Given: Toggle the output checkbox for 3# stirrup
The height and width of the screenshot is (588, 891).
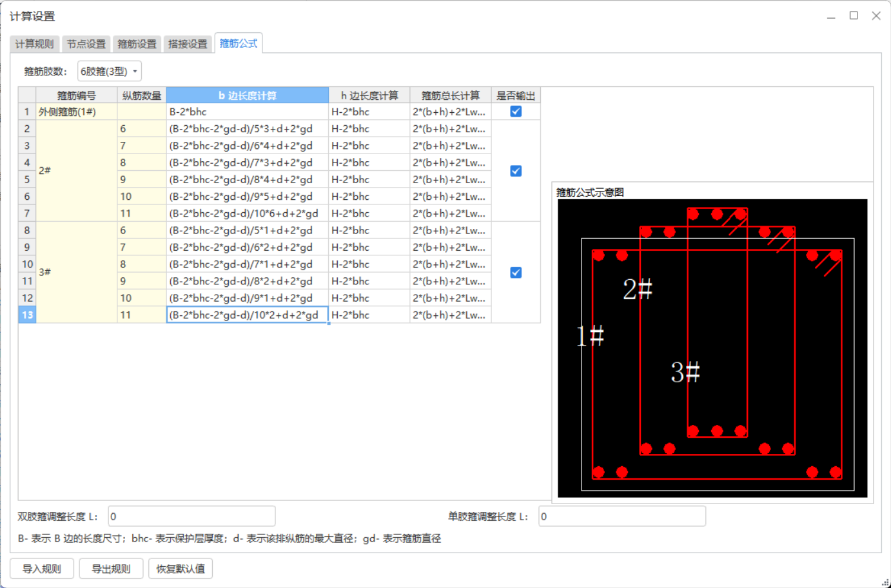Looking at the screenshot, I should point(516,273).
